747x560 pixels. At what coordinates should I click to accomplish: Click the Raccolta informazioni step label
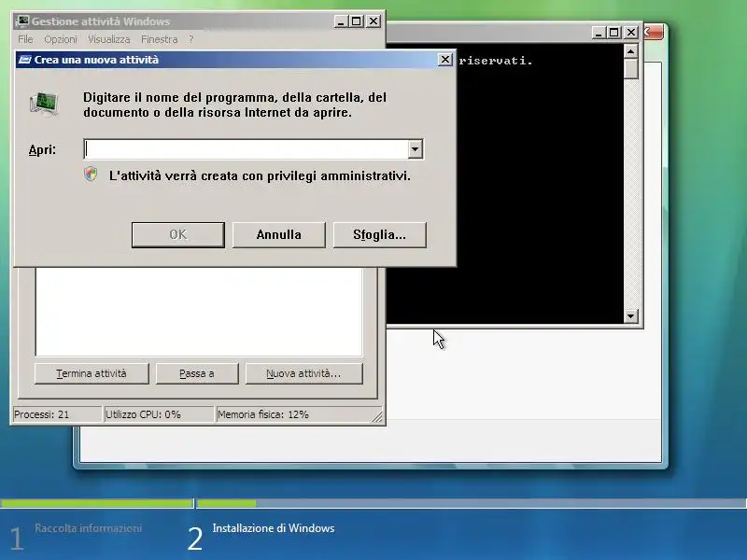88,528
